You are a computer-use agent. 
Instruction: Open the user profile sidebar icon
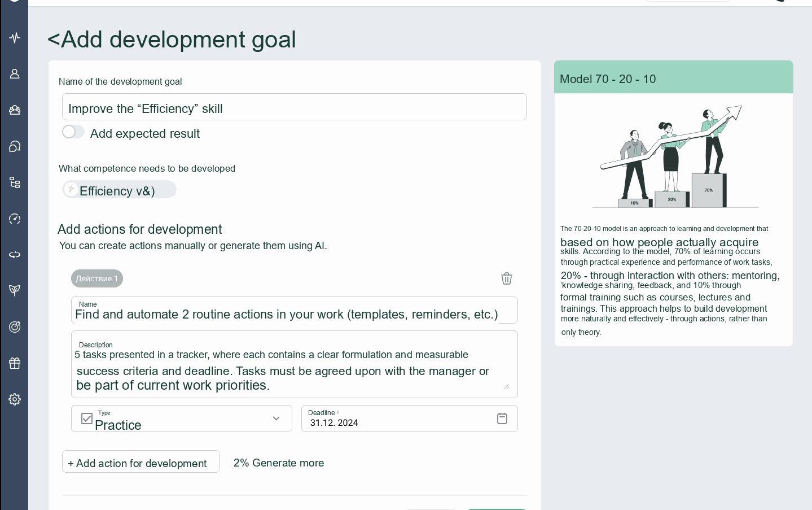(x=15, y=74)
